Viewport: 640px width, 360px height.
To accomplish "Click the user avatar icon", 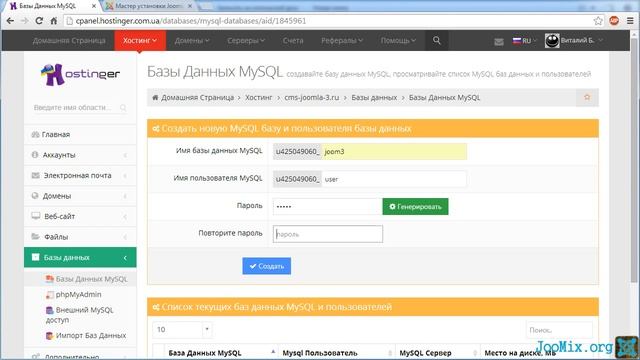I will tap(552, 41).
